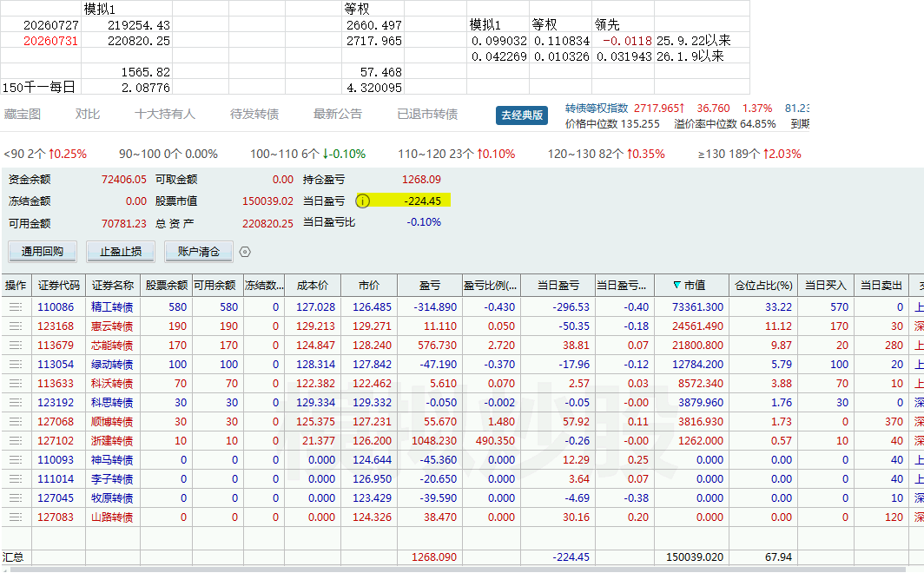
Task: Click bond code 113054
Action: (56, 364)
